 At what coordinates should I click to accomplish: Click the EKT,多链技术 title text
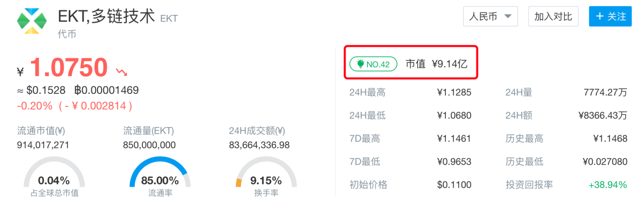click(x=107, y=16)
